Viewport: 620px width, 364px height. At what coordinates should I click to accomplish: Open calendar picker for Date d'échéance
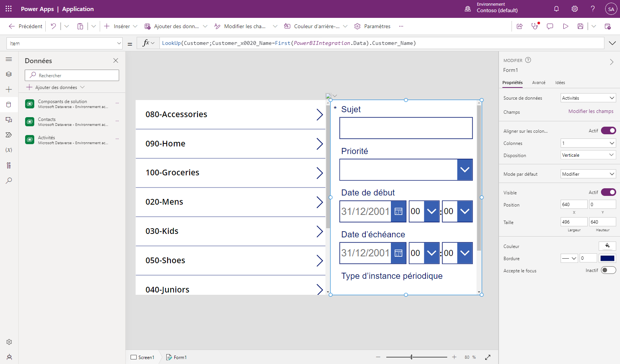(x=398, y=253)
